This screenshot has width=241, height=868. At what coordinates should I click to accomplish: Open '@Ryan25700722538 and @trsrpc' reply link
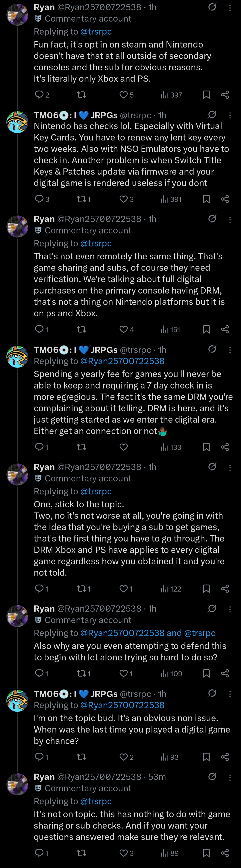pyautogui.click(x=148, y=633)
